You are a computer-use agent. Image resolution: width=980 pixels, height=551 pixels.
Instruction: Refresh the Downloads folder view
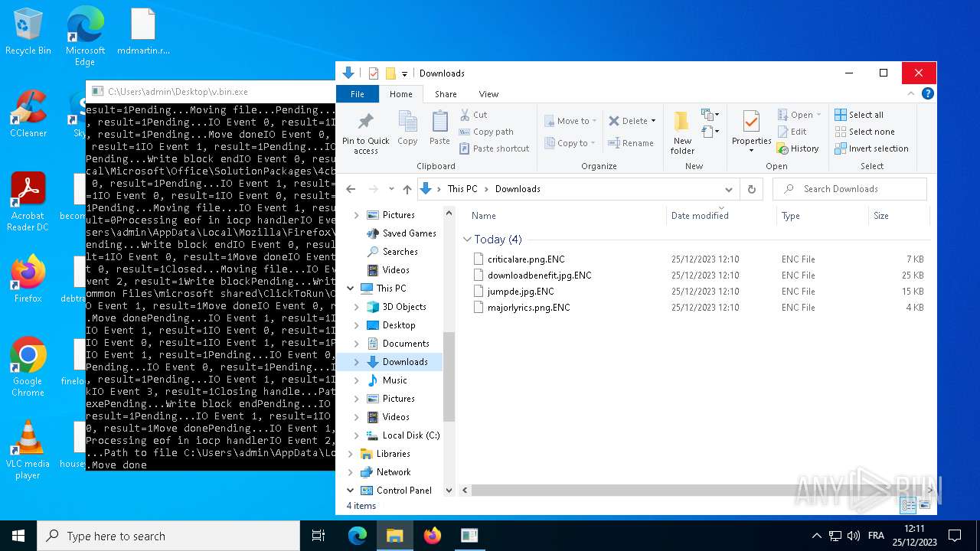752,189
